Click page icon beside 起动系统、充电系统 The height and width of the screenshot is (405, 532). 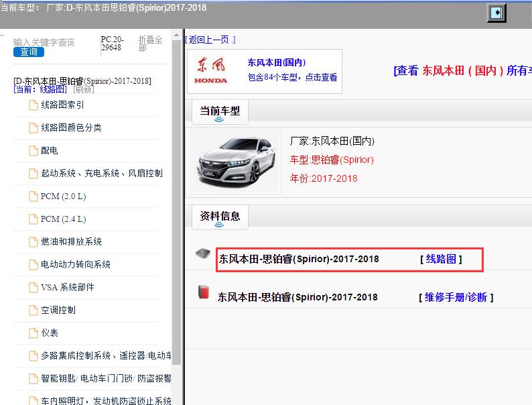[34, 174]
